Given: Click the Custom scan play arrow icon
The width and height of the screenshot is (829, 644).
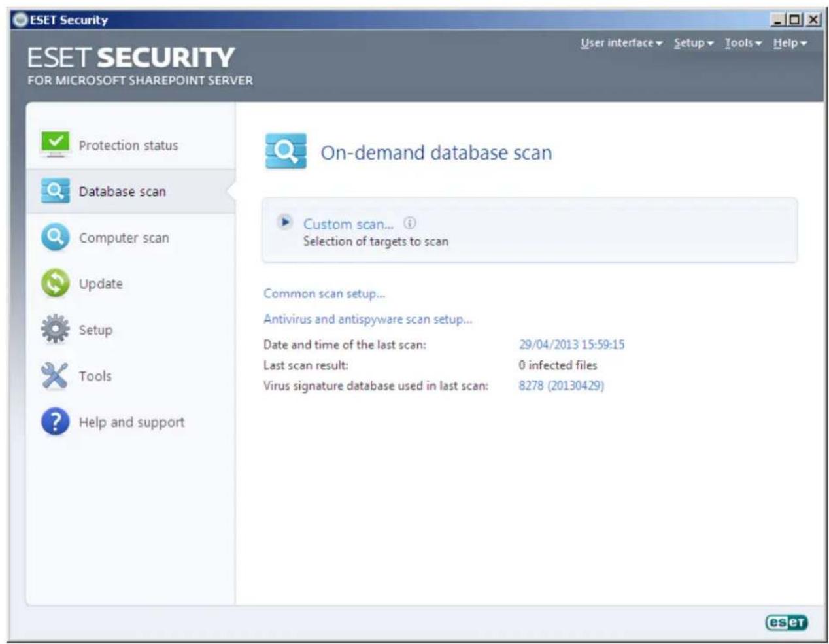Looking at the screenshot, I should (284, 222).
